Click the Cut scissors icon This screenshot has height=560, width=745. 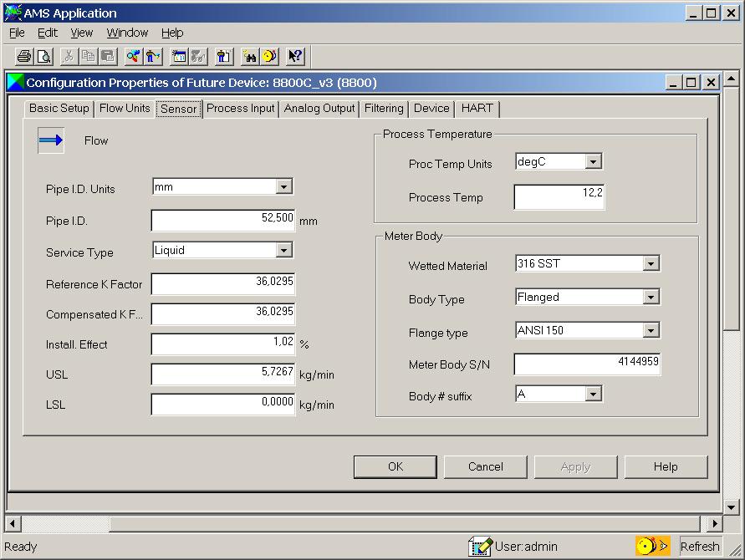point(69,57)
